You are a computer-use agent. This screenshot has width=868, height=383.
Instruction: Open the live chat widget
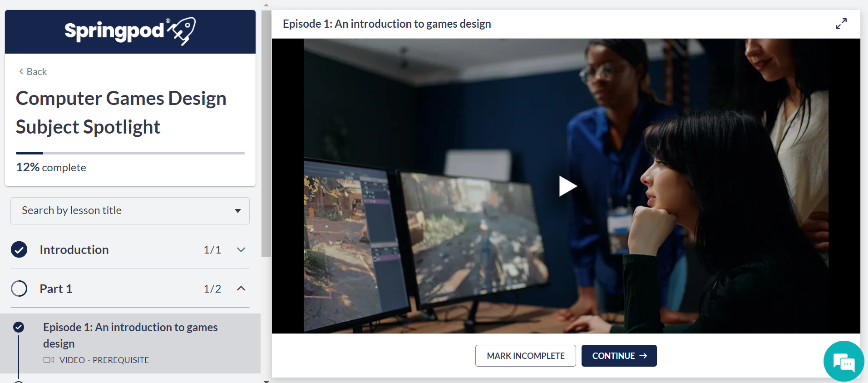[x=843, y=361]
